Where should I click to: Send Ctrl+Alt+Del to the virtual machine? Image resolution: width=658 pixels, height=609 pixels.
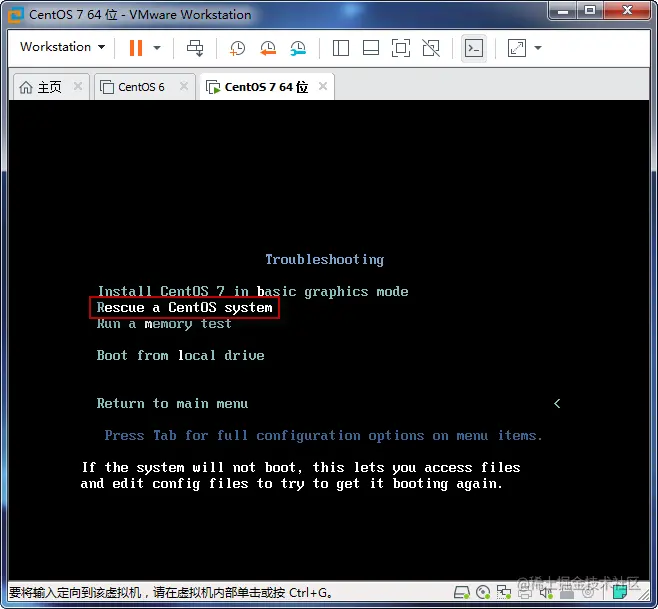click(x=195, y=48)
